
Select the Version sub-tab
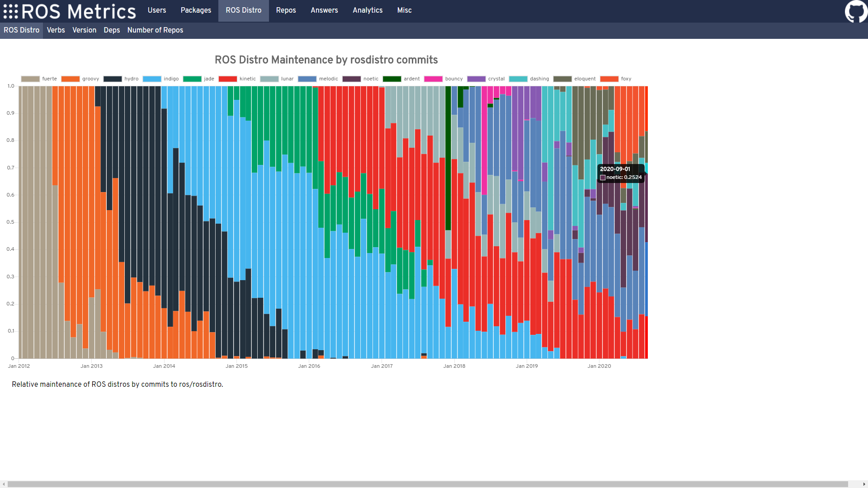point(84,30)
